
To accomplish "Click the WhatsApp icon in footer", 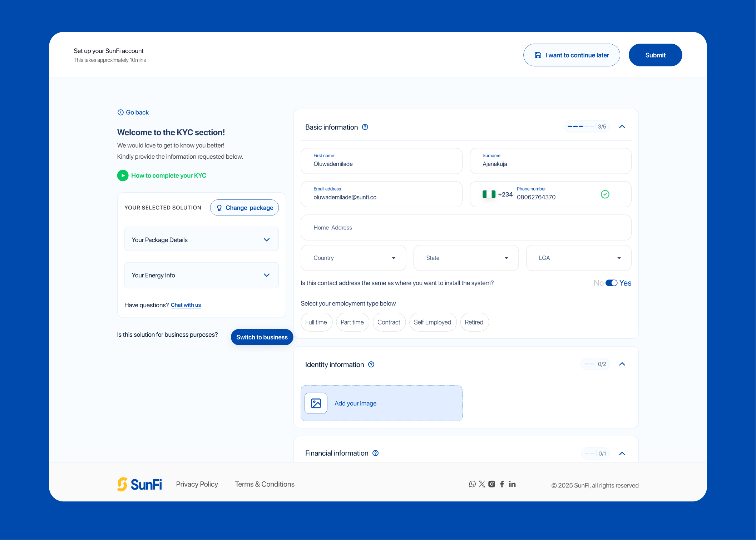I will click(x=472, y=484).
